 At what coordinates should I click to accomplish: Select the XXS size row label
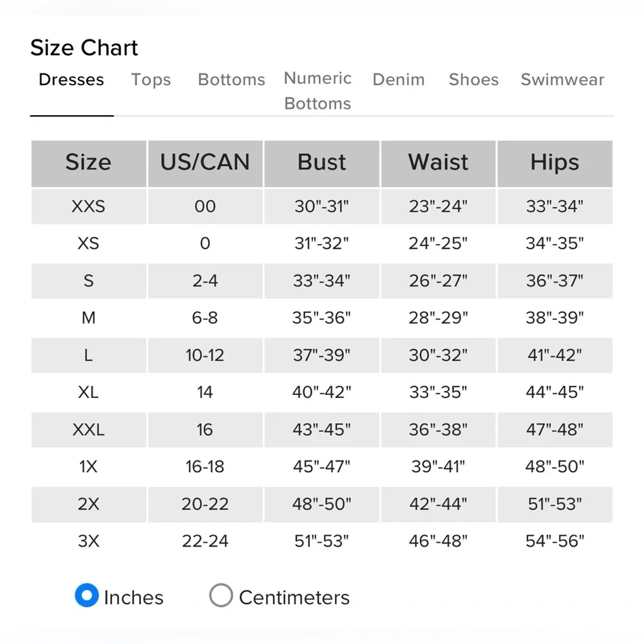click(88, 207)
